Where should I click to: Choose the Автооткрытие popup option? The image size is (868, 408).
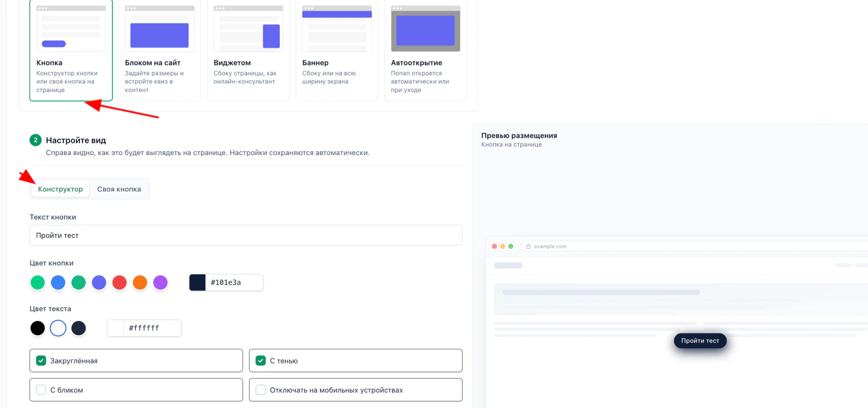coord(425,50)
